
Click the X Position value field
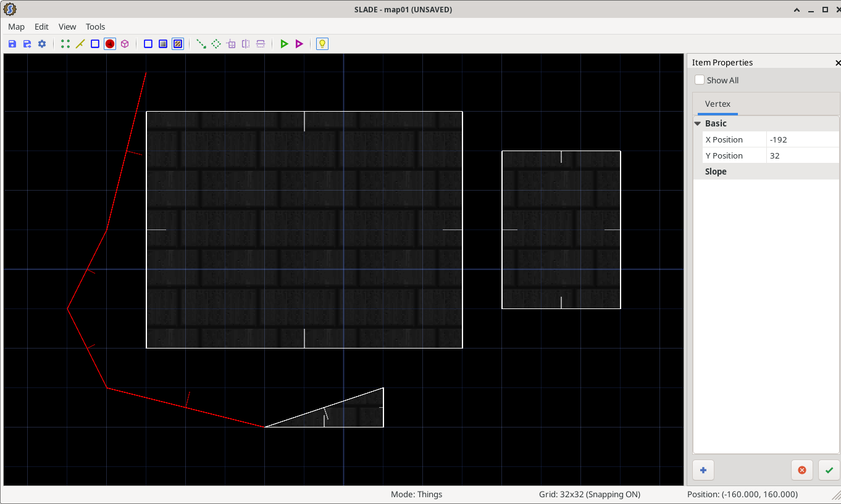(x=803, y=139)
